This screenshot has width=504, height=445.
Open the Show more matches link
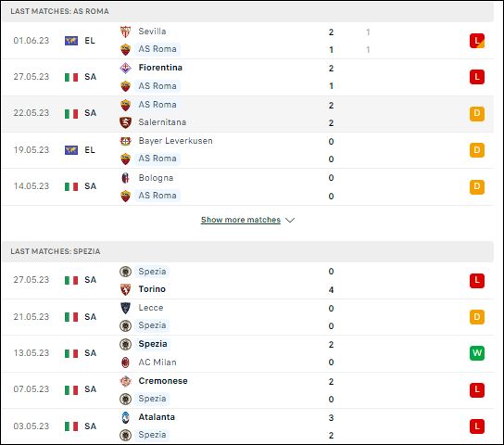(x=241, y=220)
